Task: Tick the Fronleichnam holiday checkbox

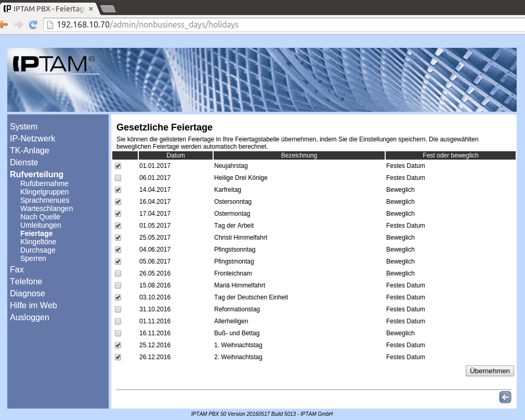Action: pyautogui.click(x=118, y=273)
